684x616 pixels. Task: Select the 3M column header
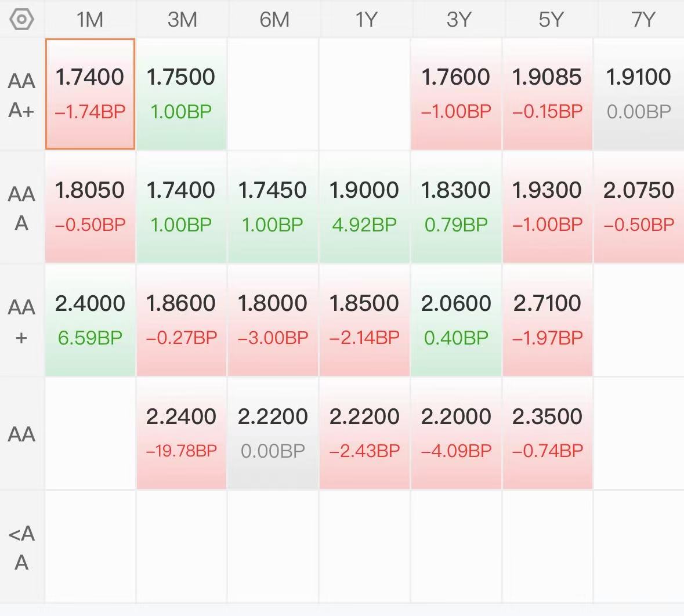click(182, 20)
